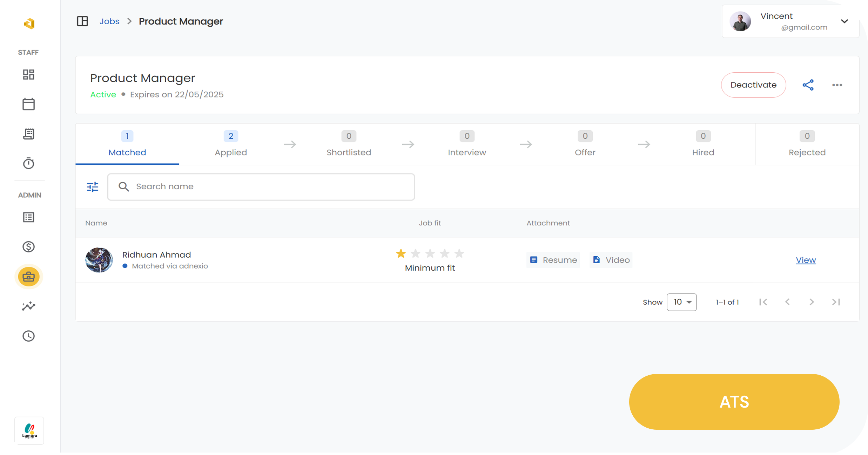Click the View link for Ridhuan Ahmad
868x455 pixels.
806,260
